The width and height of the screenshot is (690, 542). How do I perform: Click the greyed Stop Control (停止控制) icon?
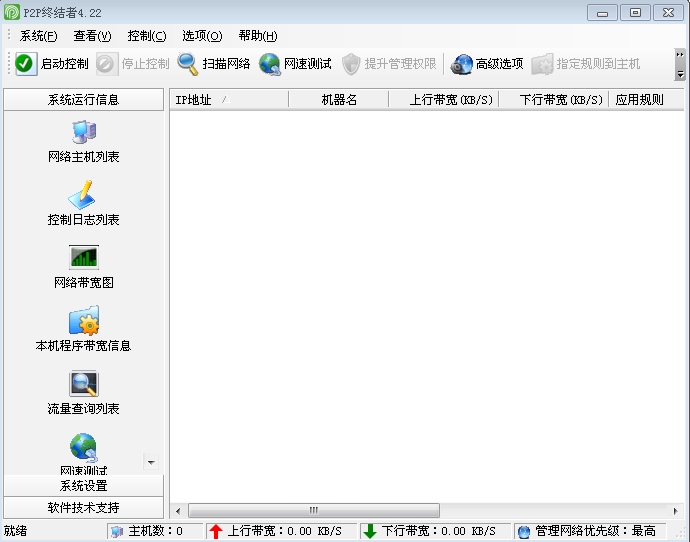coord(106,64)
